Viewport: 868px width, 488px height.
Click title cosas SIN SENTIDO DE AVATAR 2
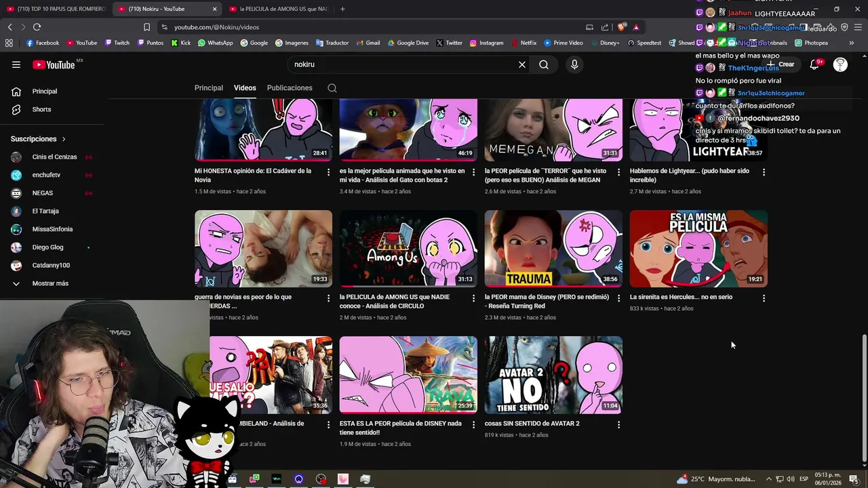tap(532, 424)
